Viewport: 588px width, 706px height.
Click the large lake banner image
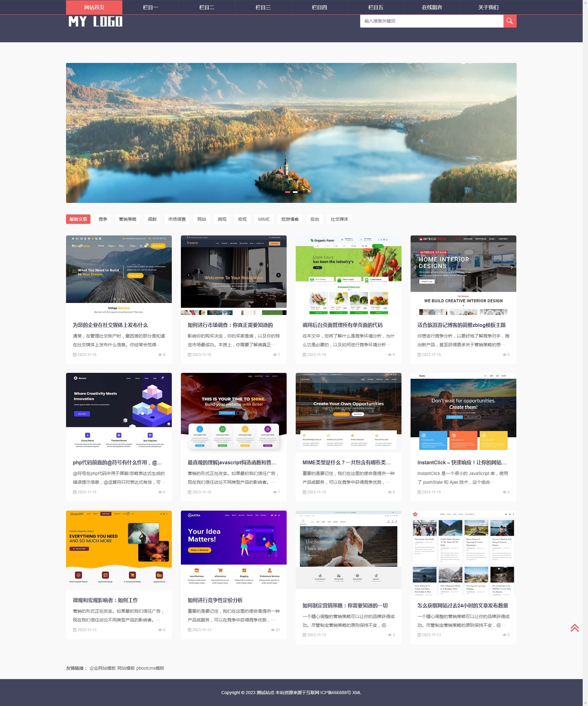[291, 133]
